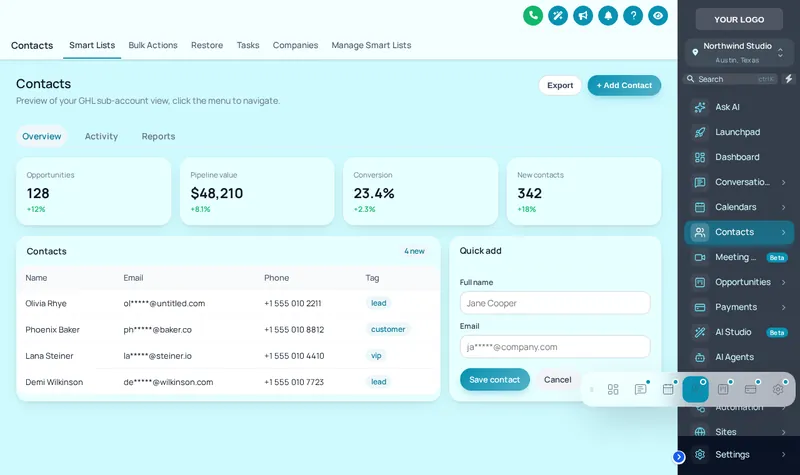Image resolution: width=800 pixels, height=475 pixels.
Task: Select the calendar icon in floating dock
Action: click(668, 389)
